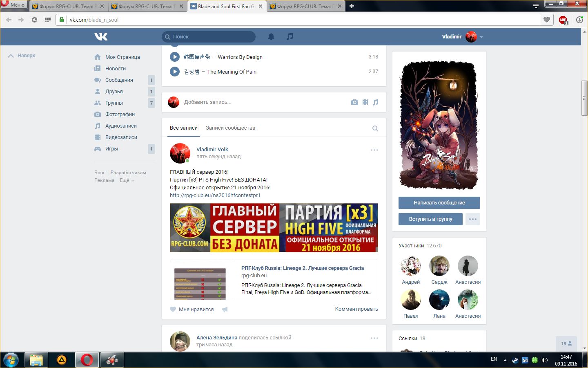Open notifications bell icon
The width and height of the screenshot is (588, 368).
click(271, 36)
